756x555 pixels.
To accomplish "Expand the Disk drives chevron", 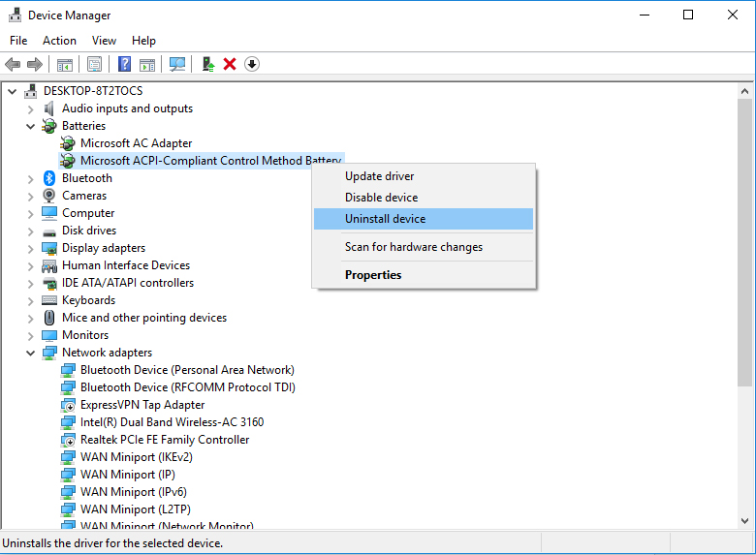I will 31,231.
